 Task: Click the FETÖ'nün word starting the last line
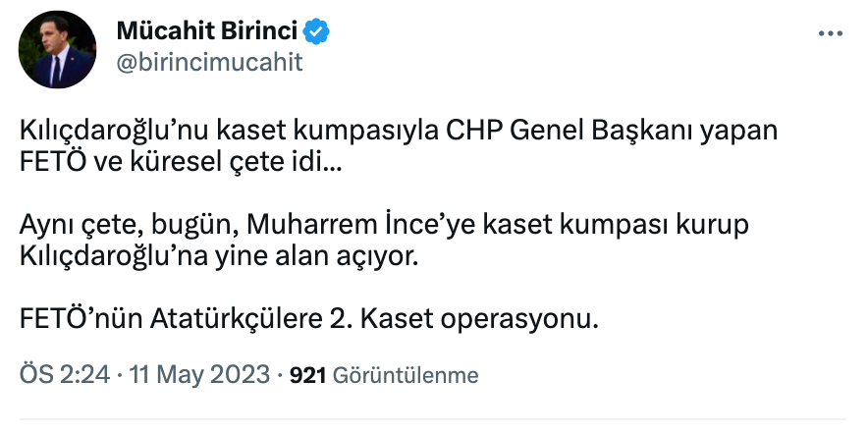[80, 320]
